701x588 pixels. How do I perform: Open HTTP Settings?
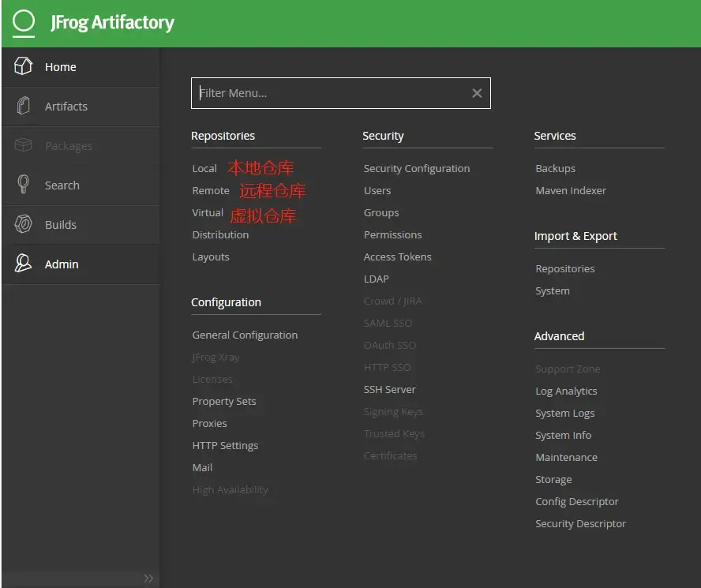click(225, 446)
